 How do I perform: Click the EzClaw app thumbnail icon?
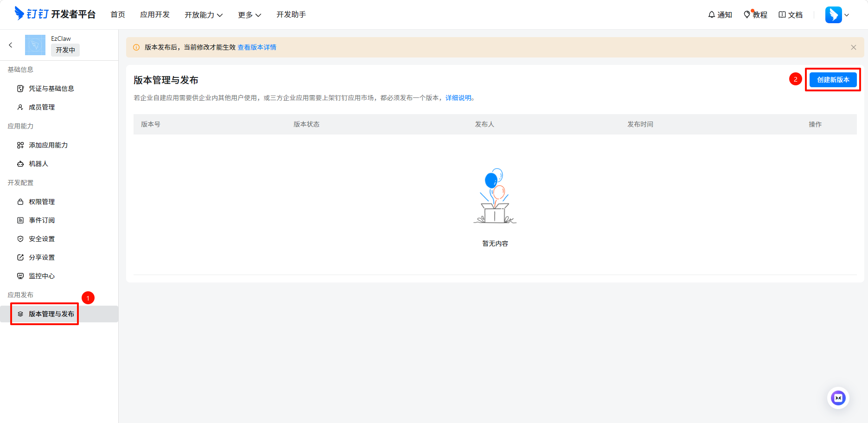coord(35,45)
